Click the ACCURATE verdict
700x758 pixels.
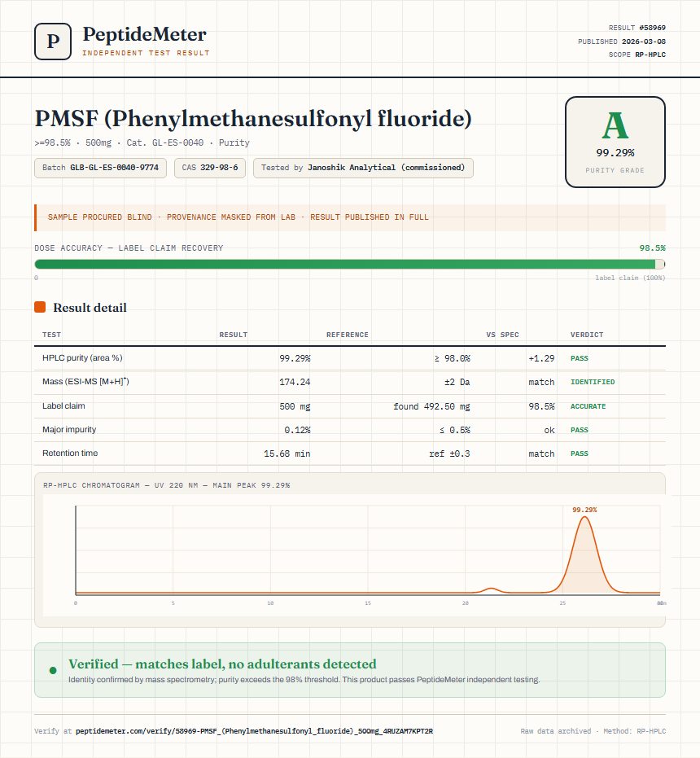(588, 406)
